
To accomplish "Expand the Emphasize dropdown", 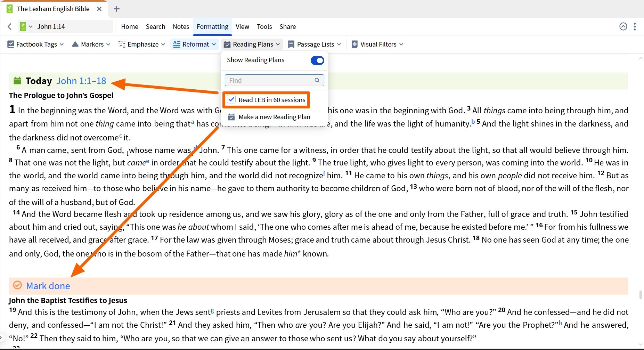I will coord(163,44).
